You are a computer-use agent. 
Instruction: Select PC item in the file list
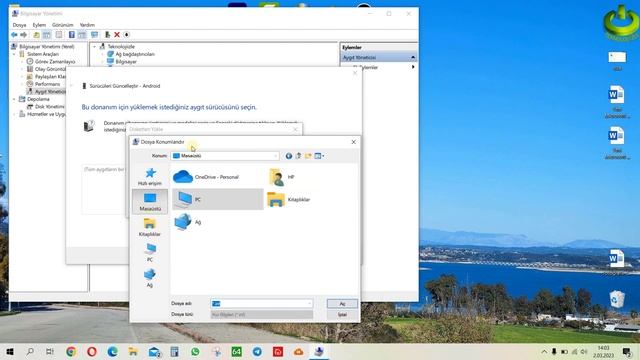coord(218,199)
